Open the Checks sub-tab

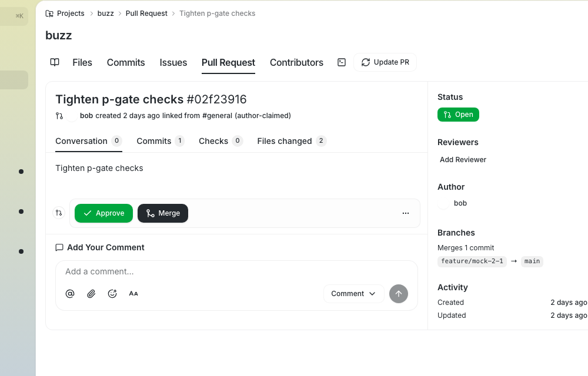pos(221,141)
